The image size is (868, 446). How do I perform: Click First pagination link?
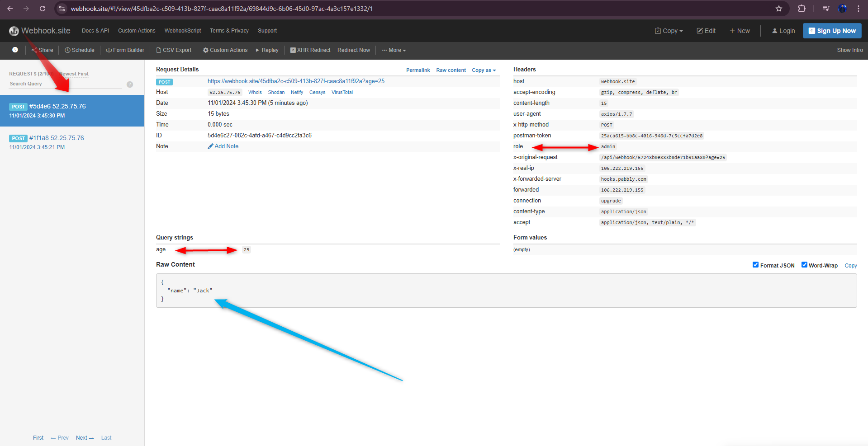[38, 438]
